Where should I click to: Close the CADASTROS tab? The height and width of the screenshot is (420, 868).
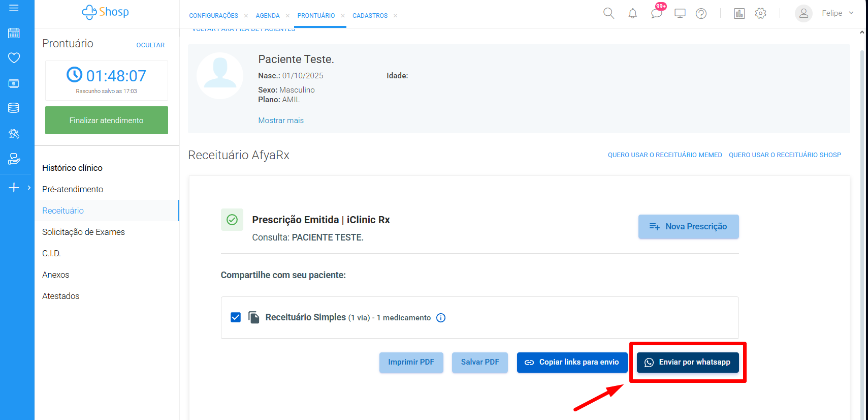pyautogui.click(x=395, y=16)
